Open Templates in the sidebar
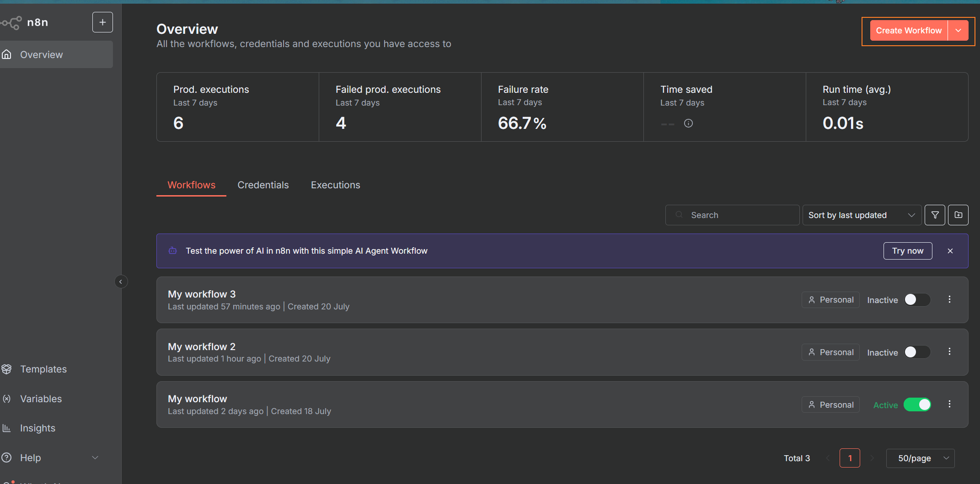980x484 pixels. point(43,369)
